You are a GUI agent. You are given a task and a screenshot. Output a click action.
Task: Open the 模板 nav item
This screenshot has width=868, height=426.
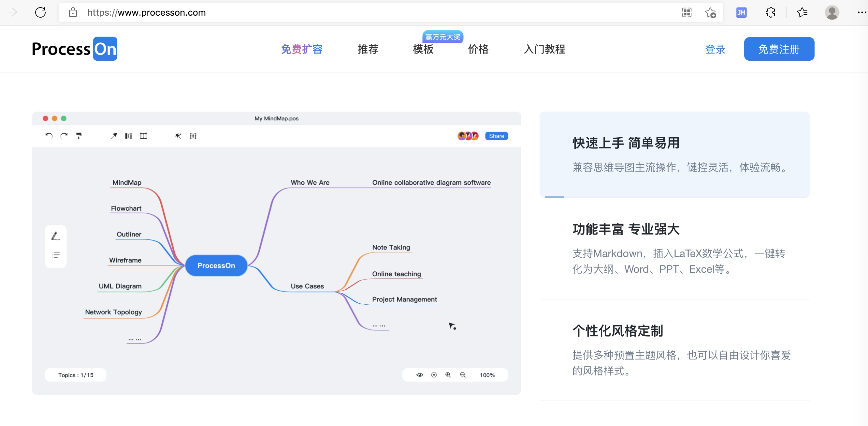(423, 49)
